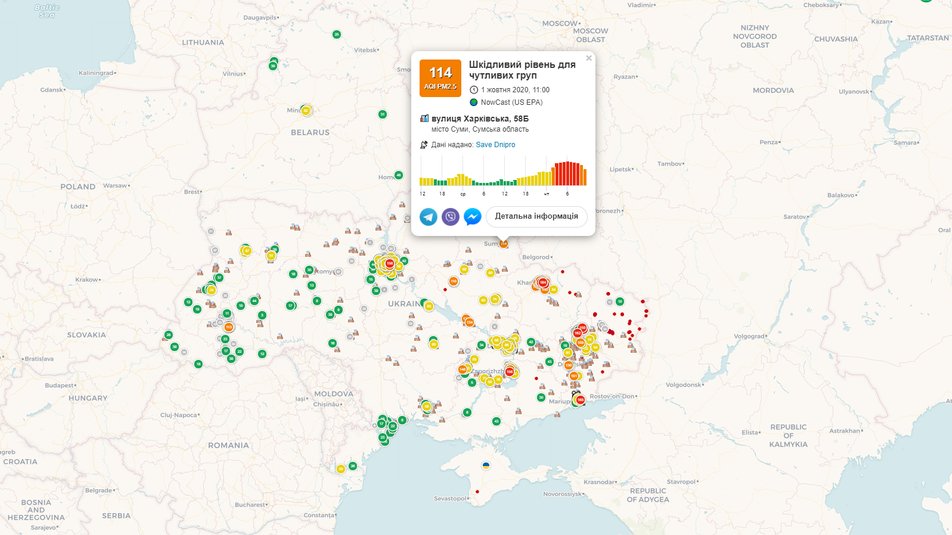
Task: Select the red marker near Mariupol
Action: [579, 400]
